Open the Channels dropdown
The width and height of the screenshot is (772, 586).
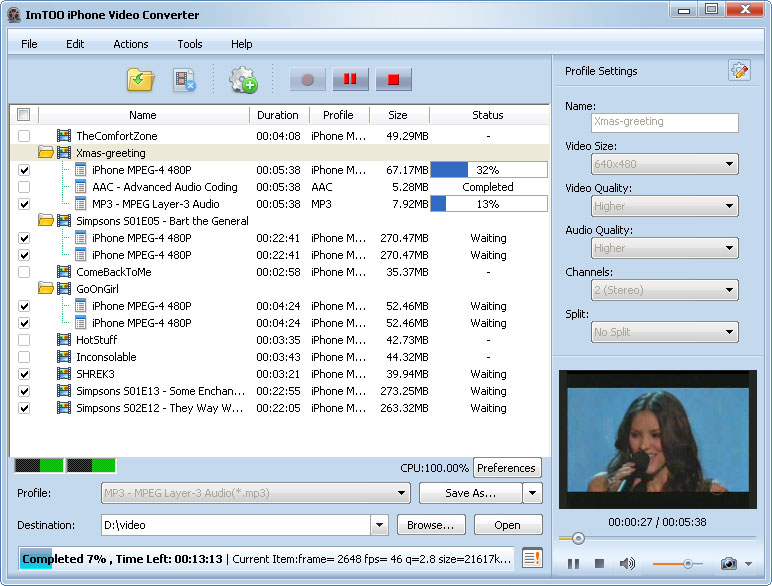(664, 290)
